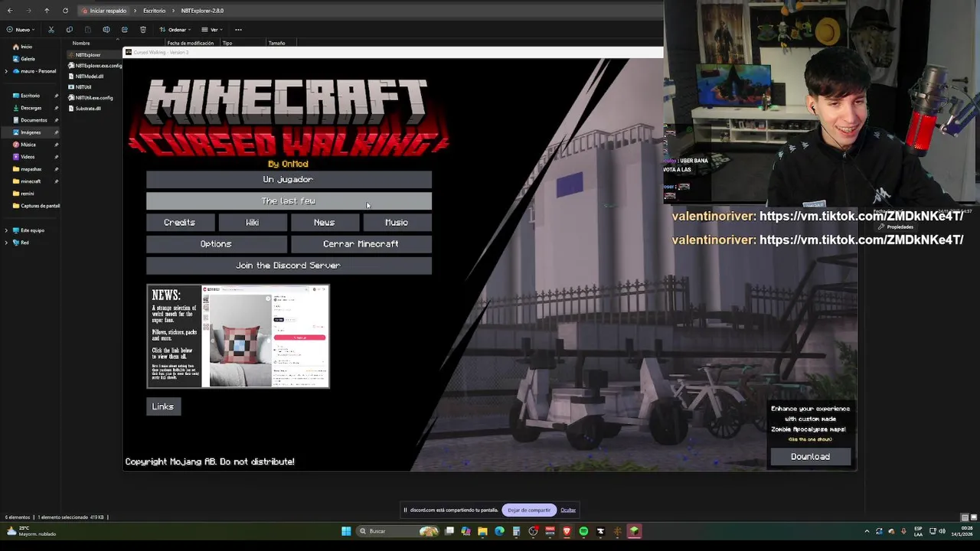Click The last few menu button

289,201
